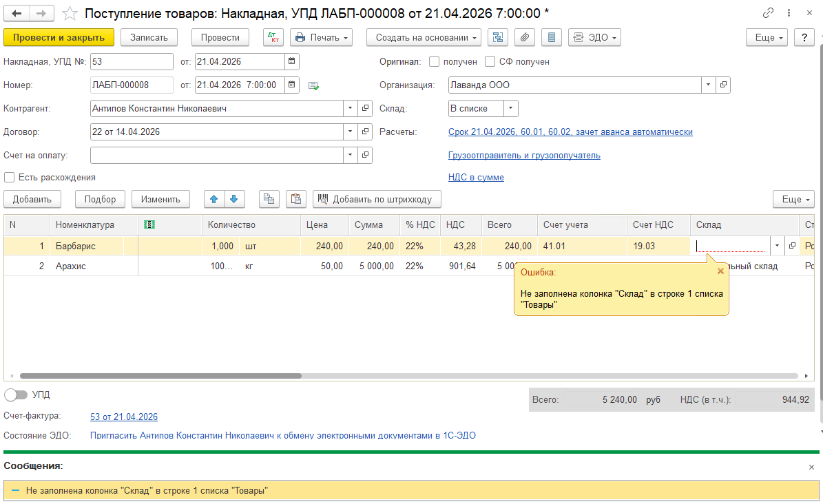Paste rows into the goods table
Viewport: 823px width, 504px height.
tap(296, 199)
